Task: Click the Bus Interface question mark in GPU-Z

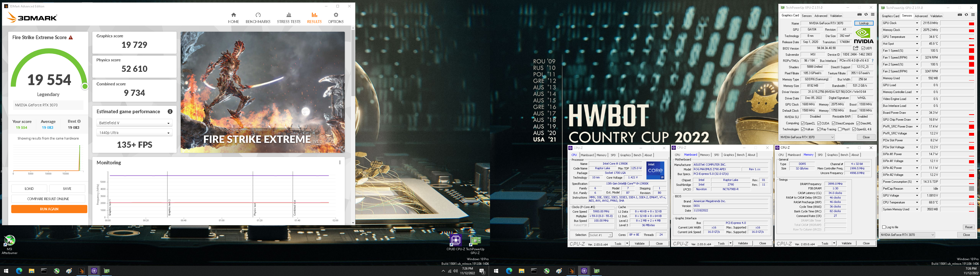Action: (872, 61)
